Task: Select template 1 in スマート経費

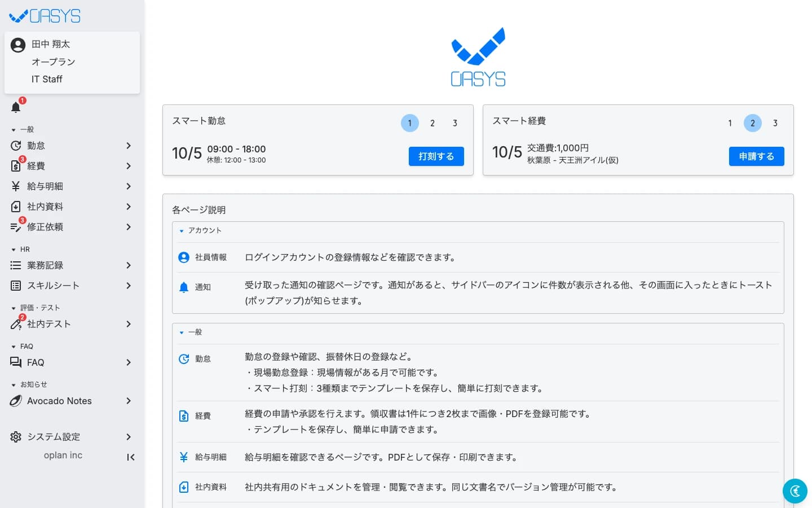Action: [730, 123]
